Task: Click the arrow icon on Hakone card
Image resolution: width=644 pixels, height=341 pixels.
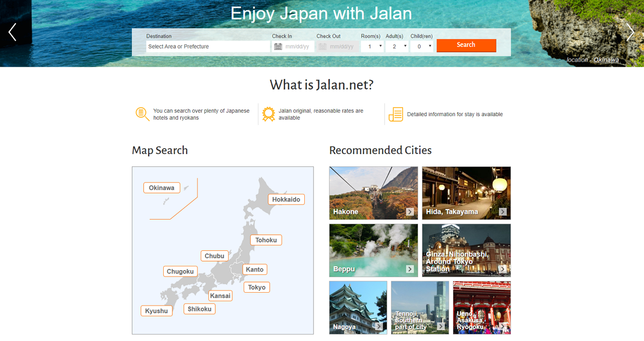Action: [410, 212]
